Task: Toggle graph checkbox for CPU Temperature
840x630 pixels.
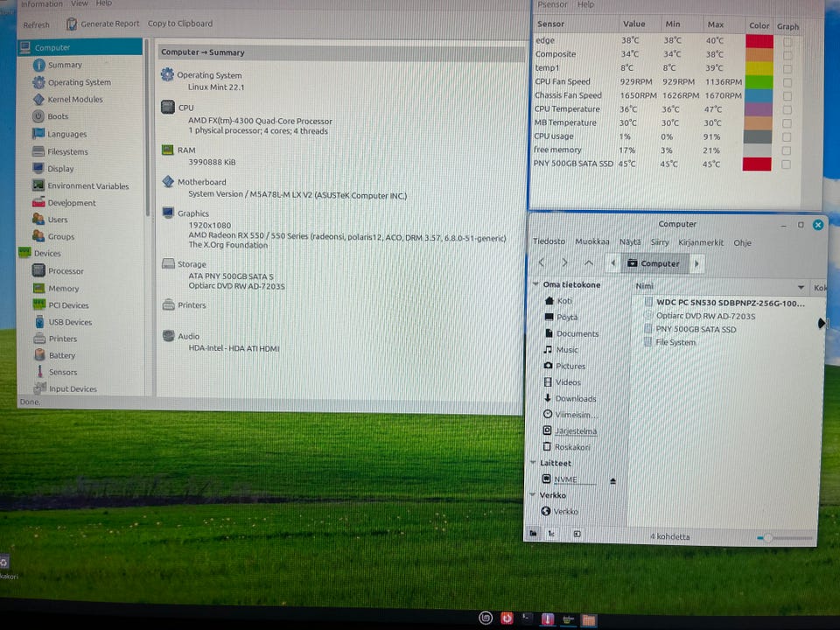Action: point(787,110)
